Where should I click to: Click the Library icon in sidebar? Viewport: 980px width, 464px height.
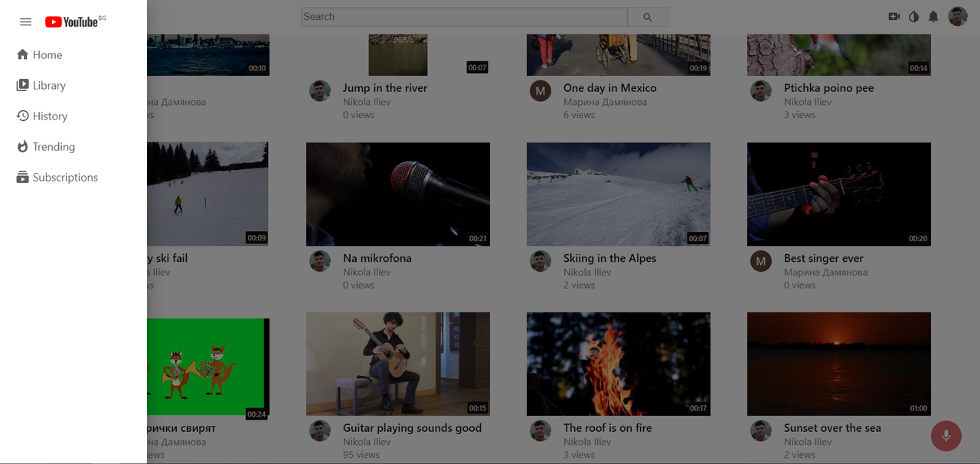(x=22, y=85)
